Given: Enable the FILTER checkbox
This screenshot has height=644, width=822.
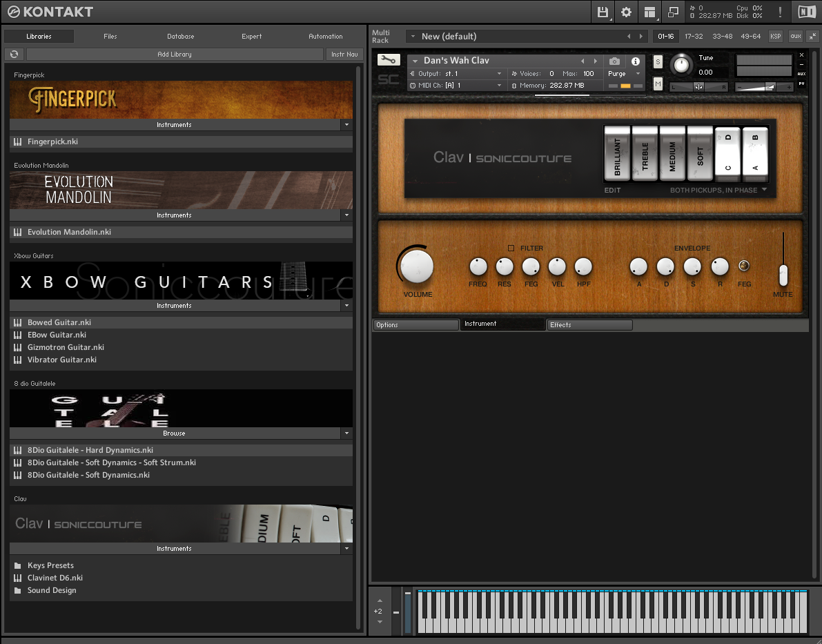Looking at the screenshot, I should click(511, 248).
